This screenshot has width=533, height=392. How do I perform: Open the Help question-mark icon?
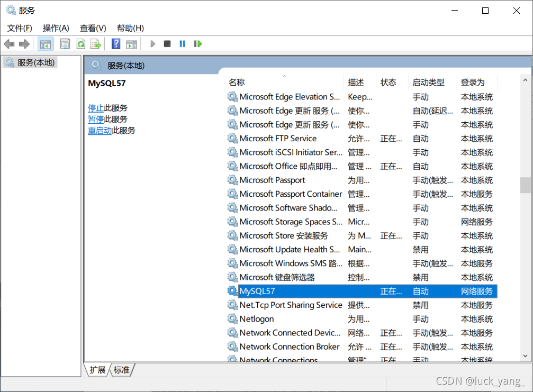coord(116,44)
